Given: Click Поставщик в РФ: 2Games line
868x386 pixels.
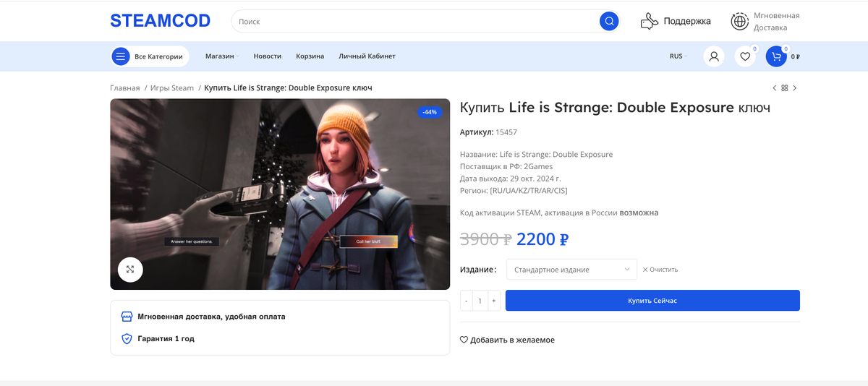Looking at the screenshot, I should [x=506, y=166].
